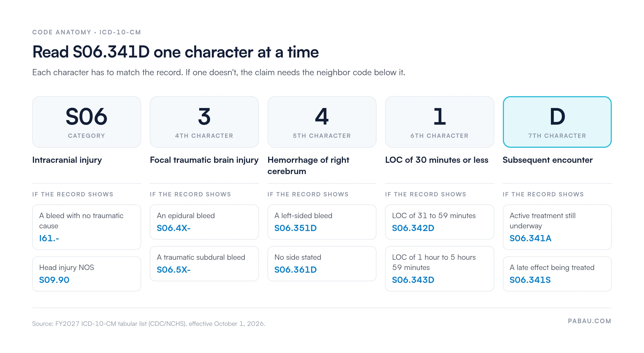Image resolution: width=644 pixels, height=353 pixels.
Task: Click the Hemorrhage of right cerebrum heading
Action: pyautogui.click(x=308, y=165)
